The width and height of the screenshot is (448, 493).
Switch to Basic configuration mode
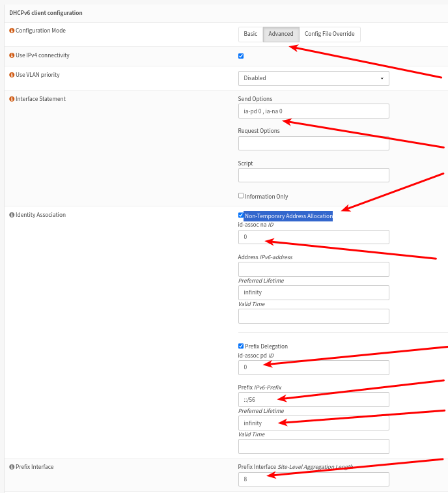pos(250,34)
